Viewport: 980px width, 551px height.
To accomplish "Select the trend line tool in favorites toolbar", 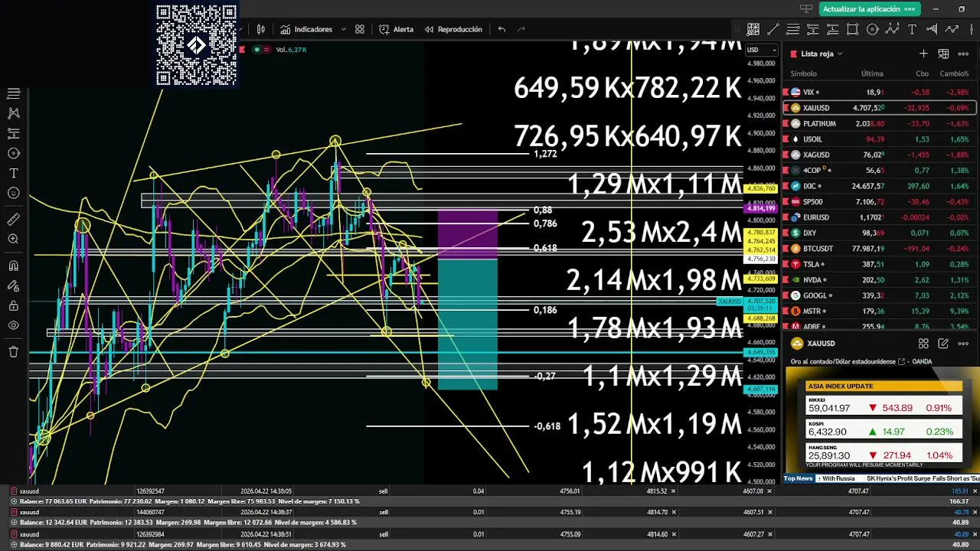I will 773,29.
